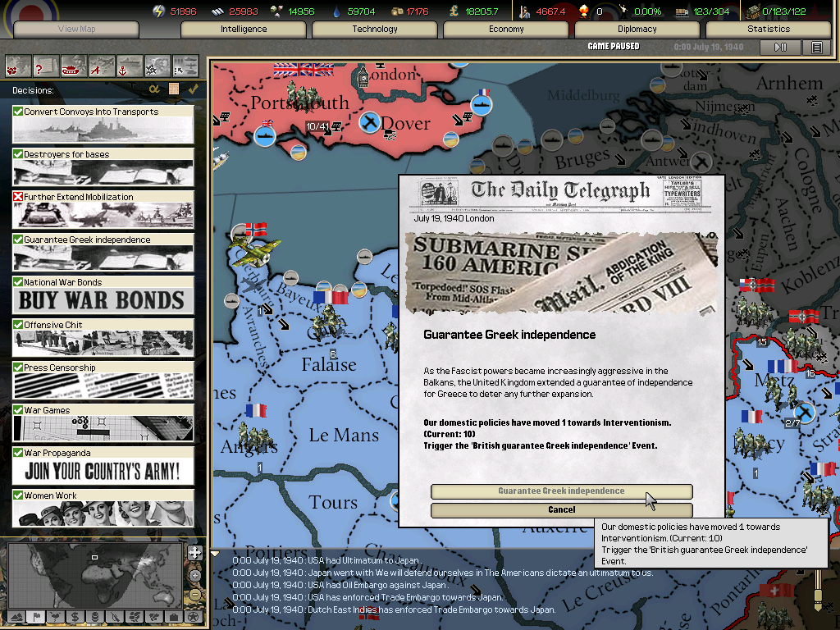Open the air units panel icon

[x=101, y=67]
